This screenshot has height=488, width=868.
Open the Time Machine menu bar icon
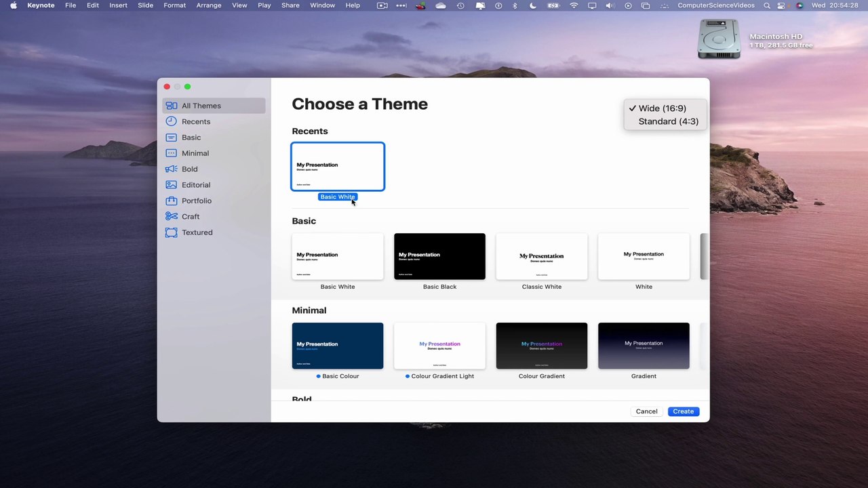pyautogui.click(x=460, y=5)
